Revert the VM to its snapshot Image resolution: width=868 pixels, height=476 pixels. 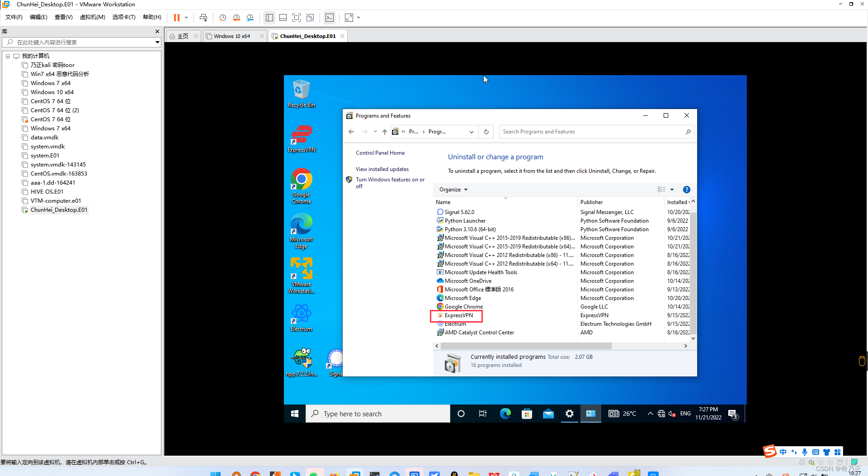tap(236, 18)
